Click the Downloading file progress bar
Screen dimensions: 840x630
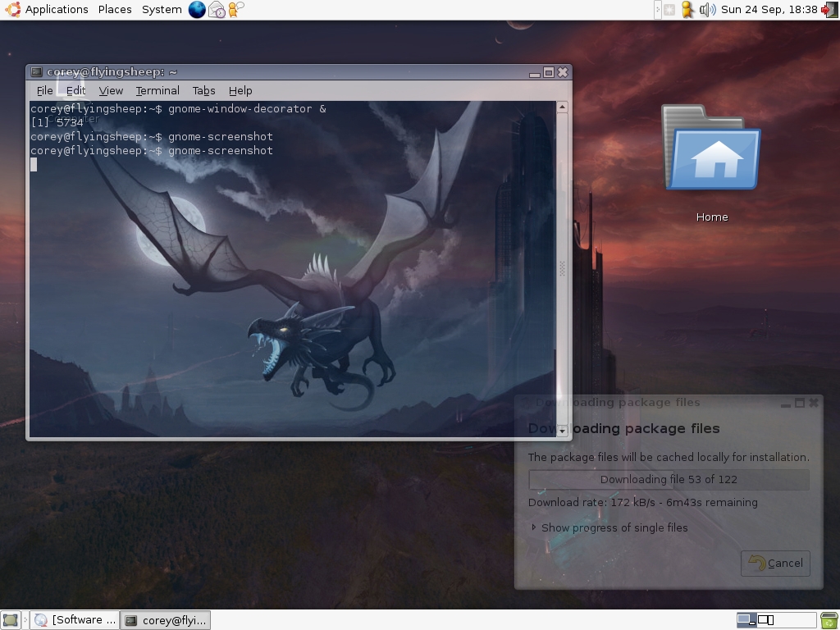669,479
